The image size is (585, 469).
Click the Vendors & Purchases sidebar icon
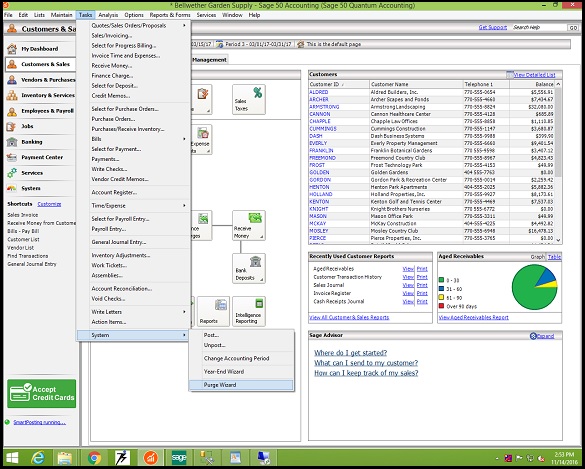click(12, 80)
